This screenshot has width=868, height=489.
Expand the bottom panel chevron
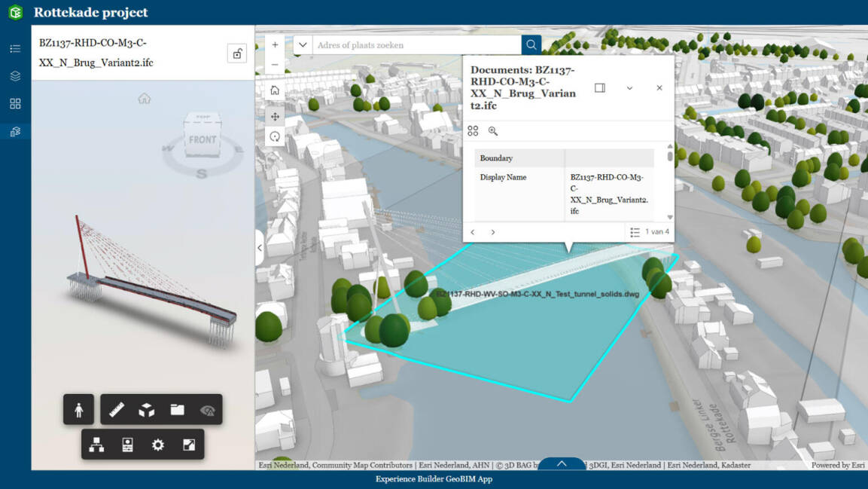click(x=561, y=464)
